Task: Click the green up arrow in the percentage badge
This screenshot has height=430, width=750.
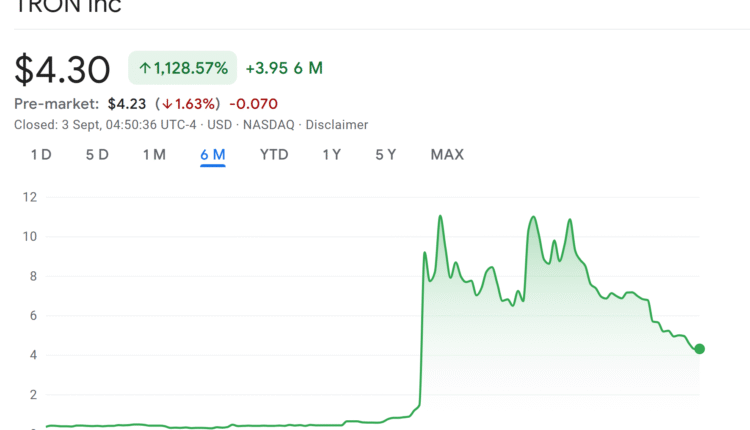Action: pos(145,69)
